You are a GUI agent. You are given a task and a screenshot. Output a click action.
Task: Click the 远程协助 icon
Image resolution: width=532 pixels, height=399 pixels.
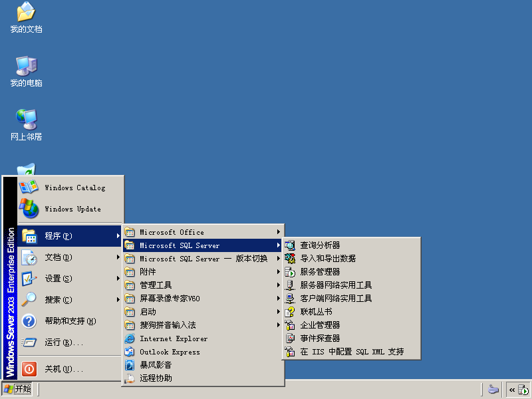tap(130, 378)
